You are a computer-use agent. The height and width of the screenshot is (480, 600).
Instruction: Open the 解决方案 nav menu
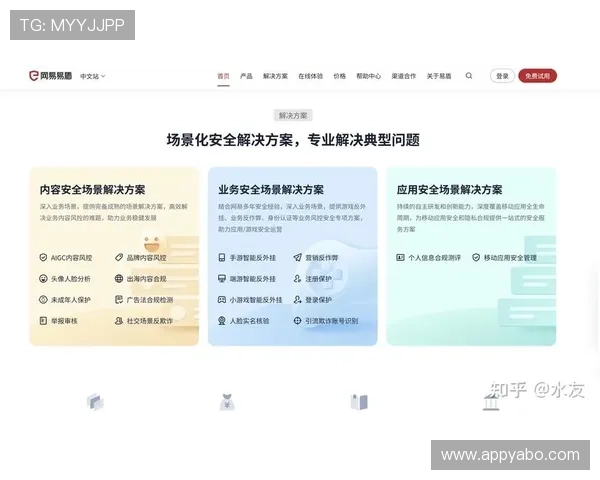275,76
